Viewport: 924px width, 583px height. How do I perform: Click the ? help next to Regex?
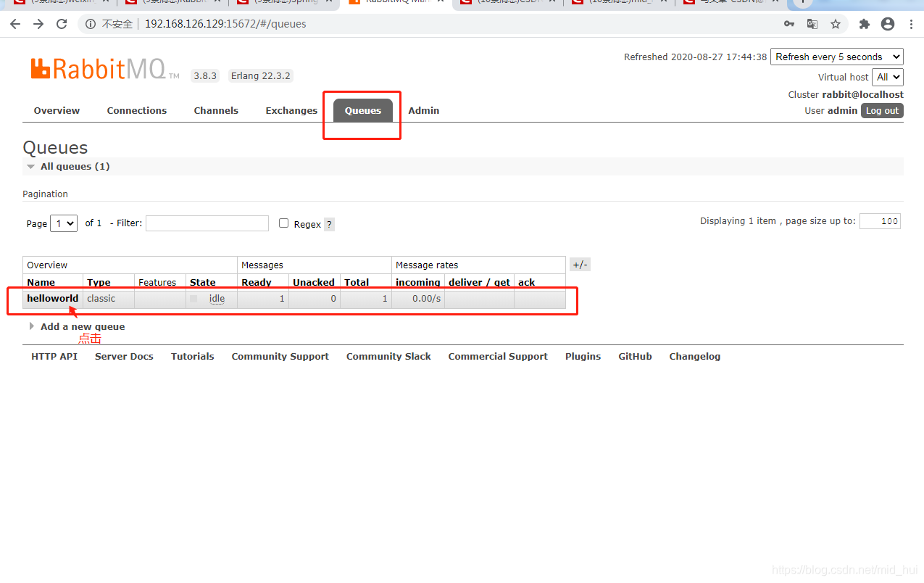(x=329, y=224)
